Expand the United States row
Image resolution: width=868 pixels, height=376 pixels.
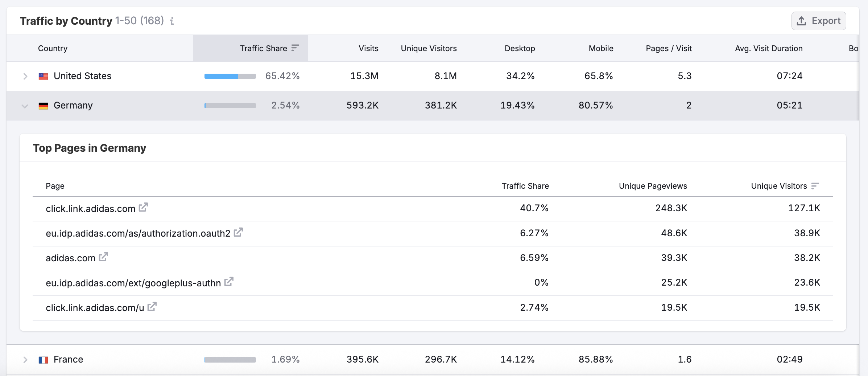pyautogui.click(x=25, y=76)
